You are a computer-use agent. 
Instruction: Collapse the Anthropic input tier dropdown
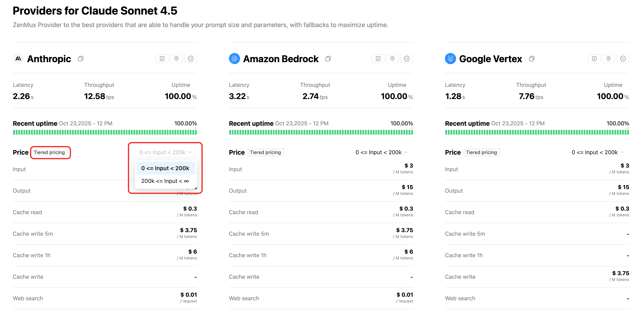pos(165,152)
